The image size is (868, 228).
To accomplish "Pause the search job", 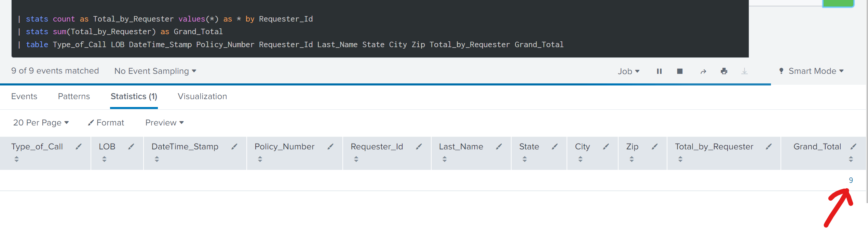I will click(x=659, y=71).
